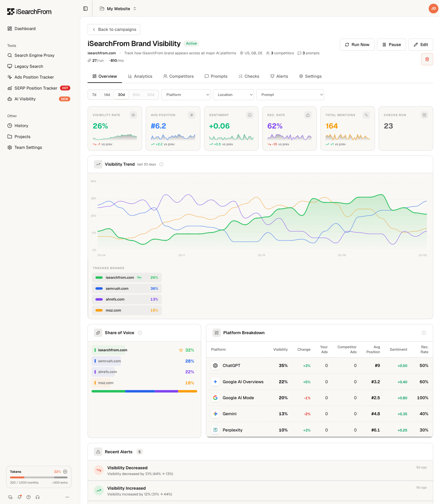Select the 7d time range

[x=94, y=95]
